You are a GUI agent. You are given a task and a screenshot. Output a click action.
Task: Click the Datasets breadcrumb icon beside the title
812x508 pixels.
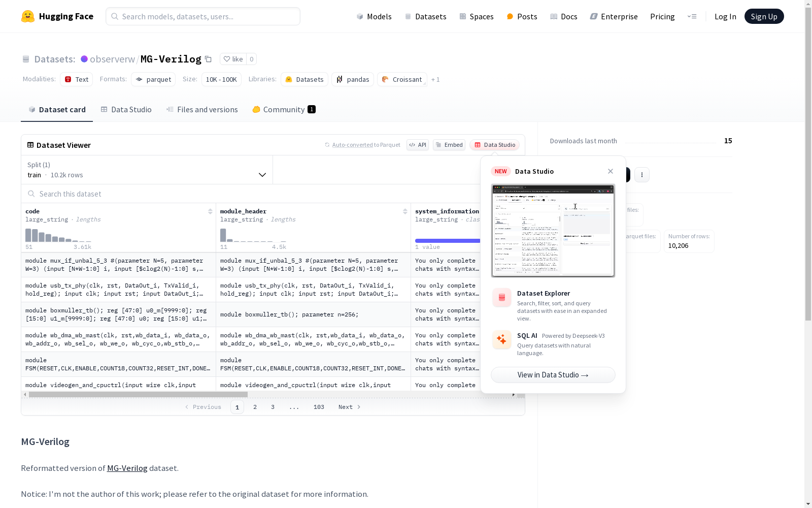coord(26,59)
